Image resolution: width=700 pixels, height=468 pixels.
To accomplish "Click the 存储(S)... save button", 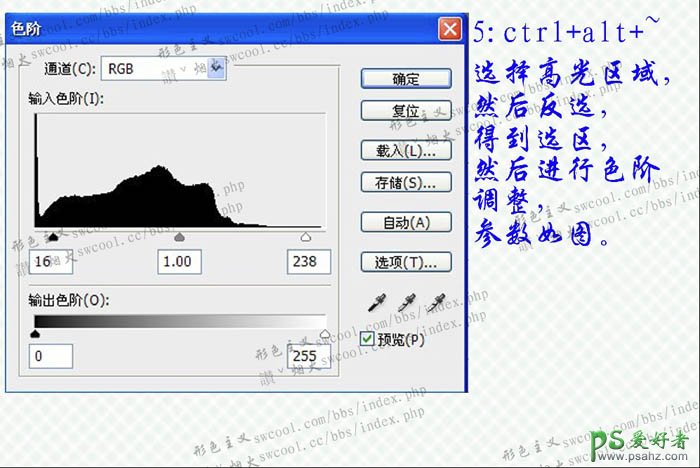I will pos(406,183).
